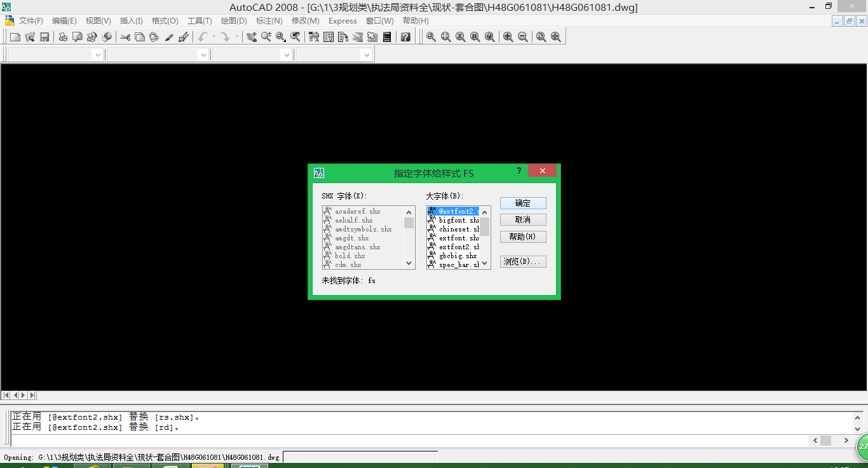
Task: Click down arrow of SHX font list scrollbar
Action: (x=409, y=263)
